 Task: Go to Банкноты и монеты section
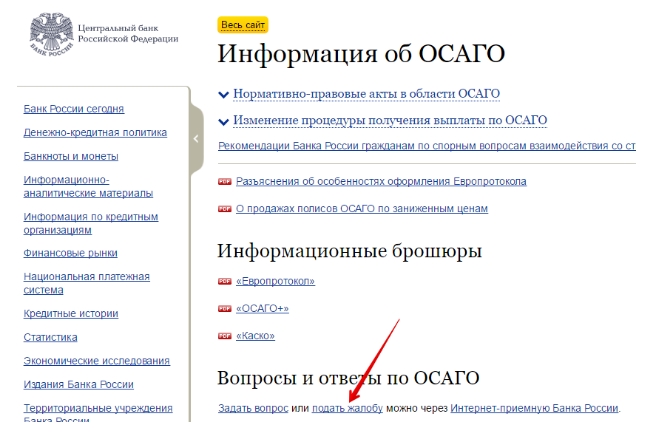click(x=71, y=156)
